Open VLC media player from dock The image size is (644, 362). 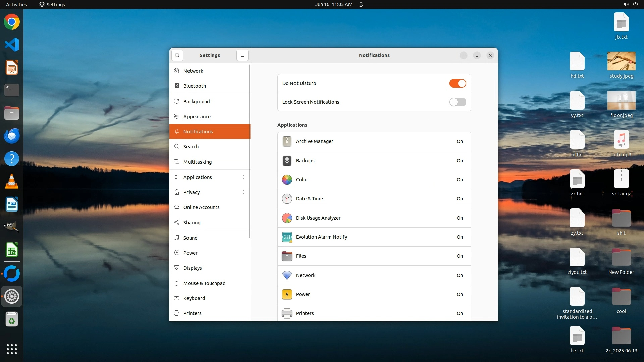click(x=12, y=182)
